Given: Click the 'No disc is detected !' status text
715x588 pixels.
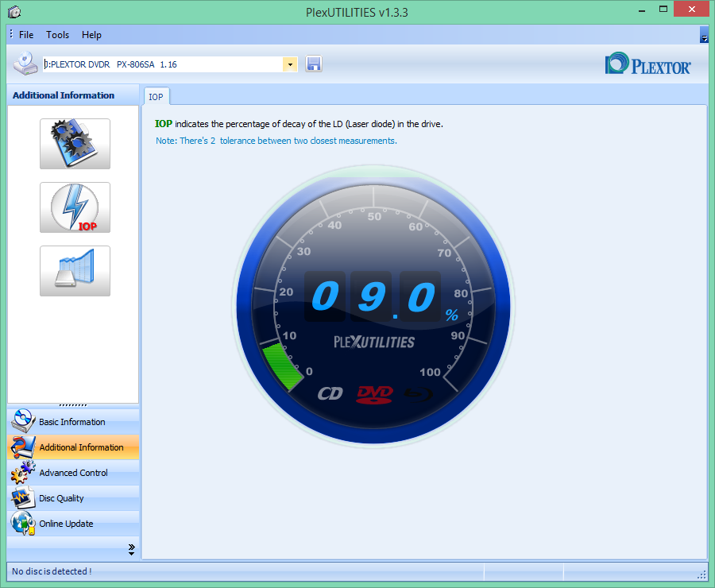Looking at the screenshot, I should click(x=52, y=571).
